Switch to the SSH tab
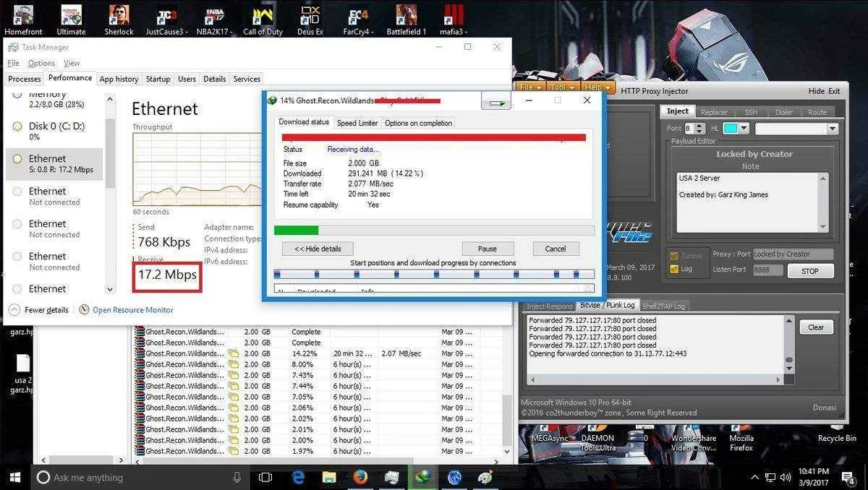The width and height of the screenshot is (868, 490). point(751,112)
